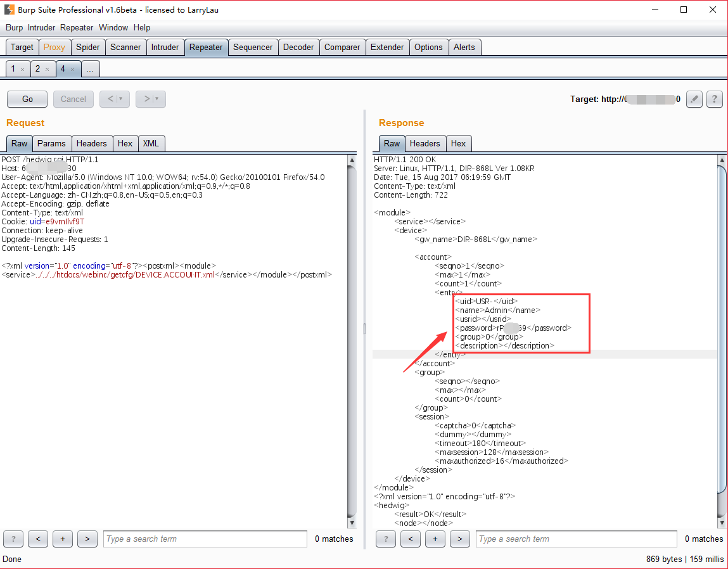This screenshot has height=569, width=728.
Task: Open the Help menu
Action: point(141,27)
